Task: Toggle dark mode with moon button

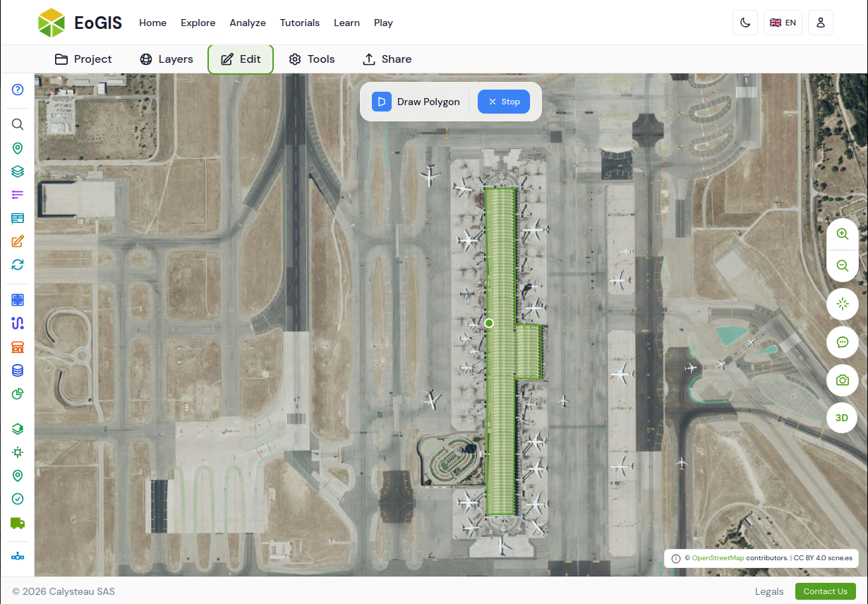Action: pyautogui.click(x=745, y=23)
